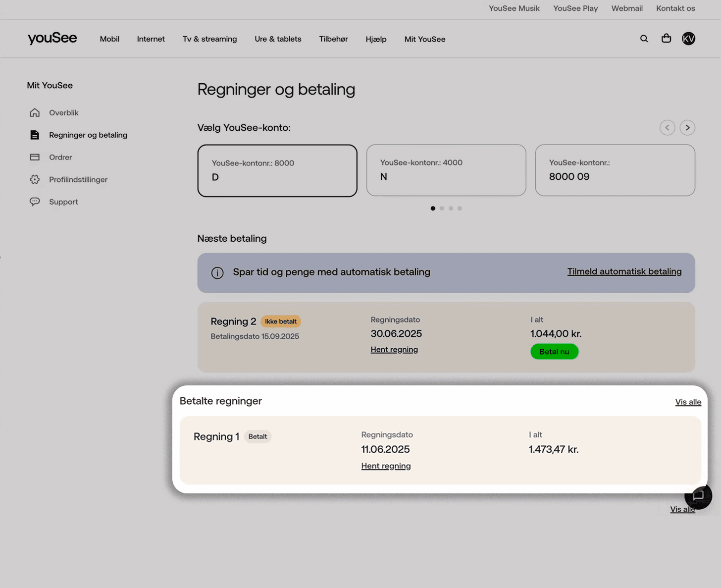This screenshot has height=588, width=721.
Task: Open the Mit YouSee menu item
Action: coord(424,39)
